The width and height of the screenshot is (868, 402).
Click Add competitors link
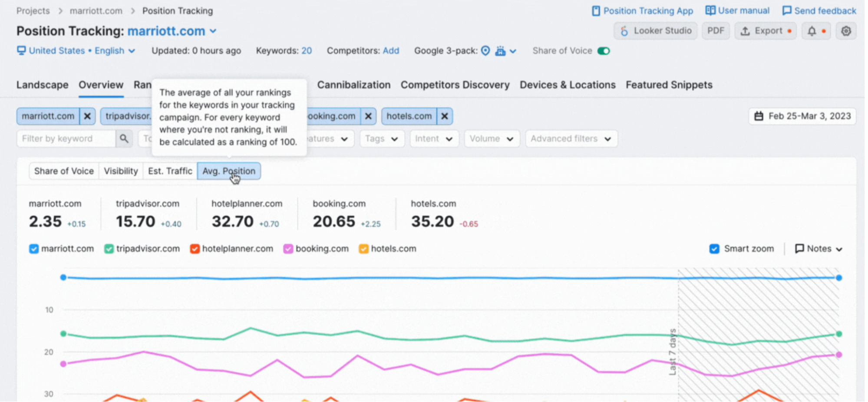pyautogui.click(x=391, y=51)
